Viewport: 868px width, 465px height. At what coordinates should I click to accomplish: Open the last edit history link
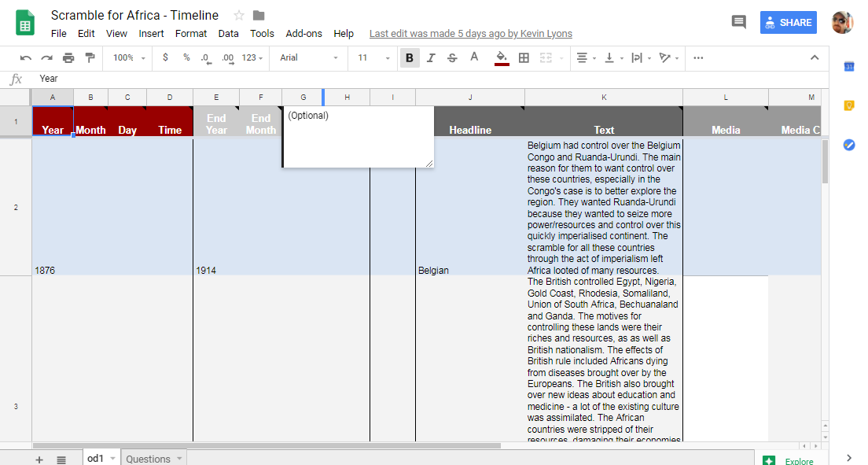(470, 33)
